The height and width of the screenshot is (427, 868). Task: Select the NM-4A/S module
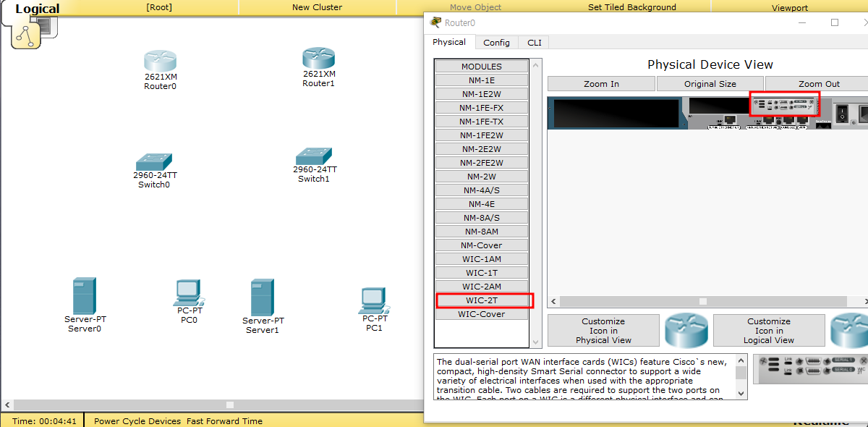point(482,190)
